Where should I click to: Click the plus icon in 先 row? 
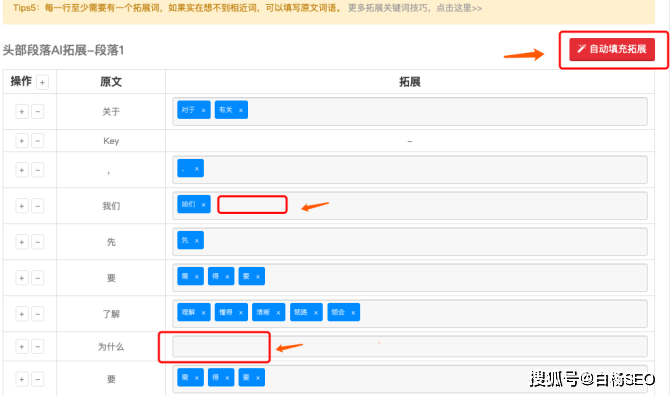(x=22, y=242)
